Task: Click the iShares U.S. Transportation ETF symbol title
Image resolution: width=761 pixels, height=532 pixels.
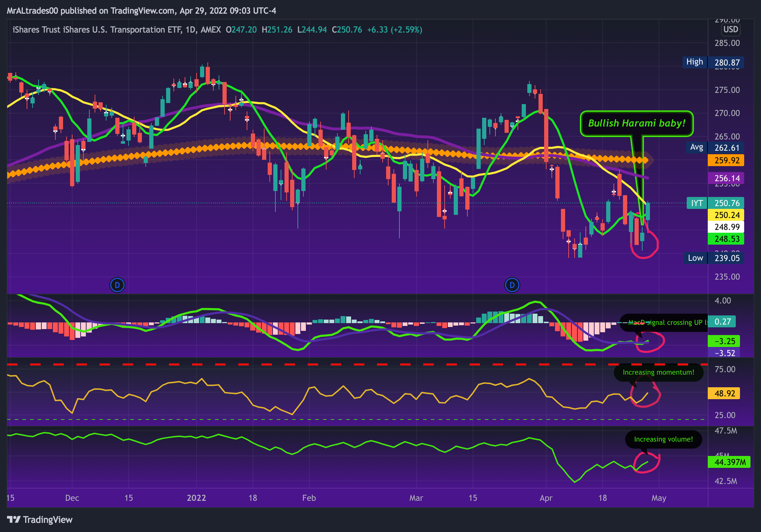Action: point(117,30)
